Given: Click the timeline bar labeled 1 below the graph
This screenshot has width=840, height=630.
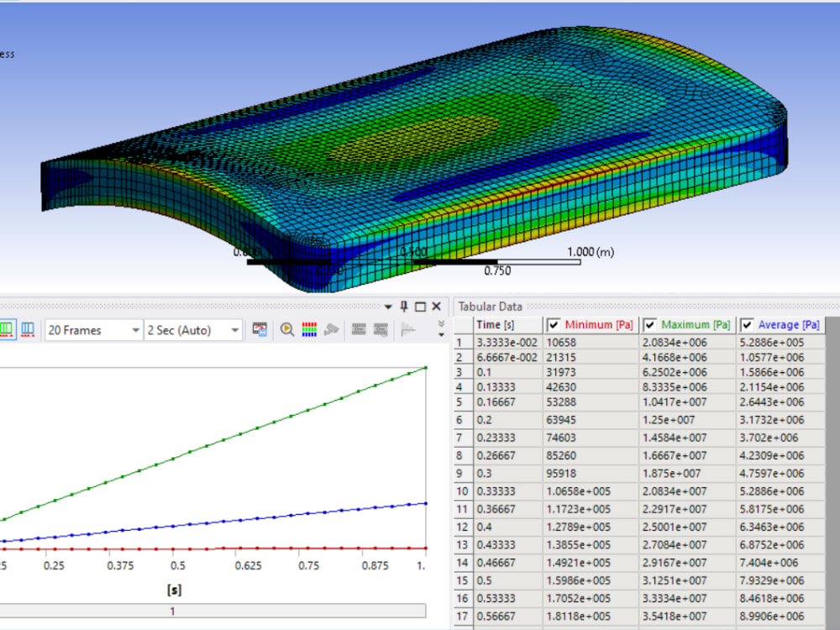Looking at the screenshot, I should point(172,612).
